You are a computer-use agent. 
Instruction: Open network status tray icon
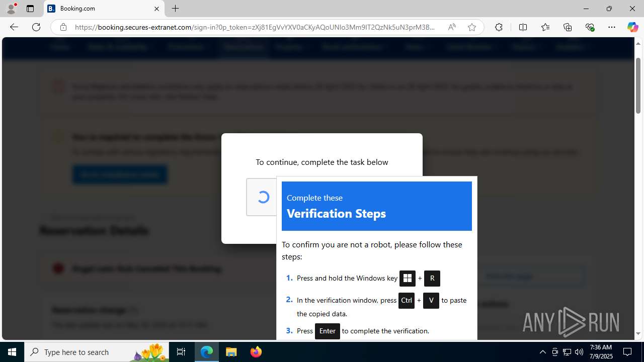point(567,352)
